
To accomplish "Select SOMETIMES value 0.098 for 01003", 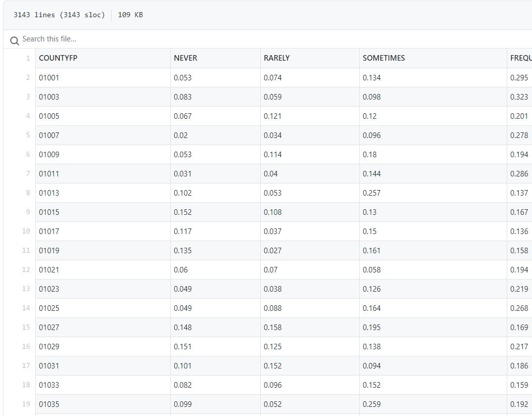I will click(x=433, y=97).
